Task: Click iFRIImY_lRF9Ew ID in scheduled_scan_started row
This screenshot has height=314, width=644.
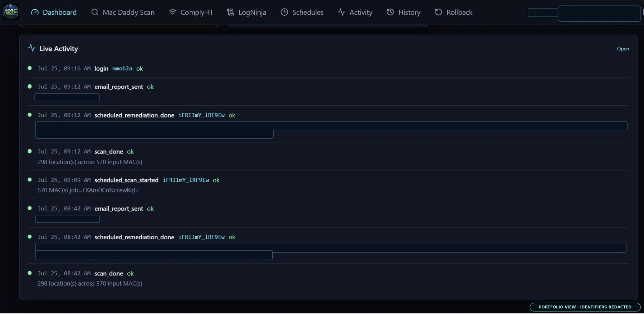Action: [x=186, y=180]
